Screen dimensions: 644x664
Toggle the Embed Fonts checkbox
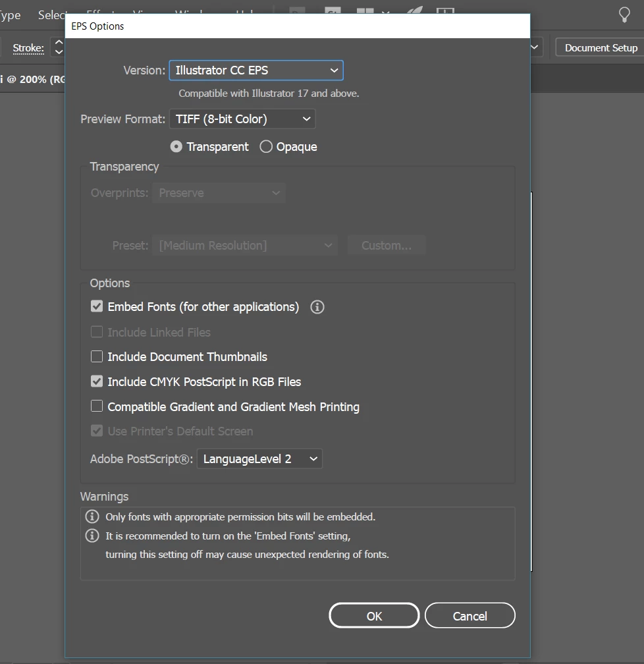[97, 306]
